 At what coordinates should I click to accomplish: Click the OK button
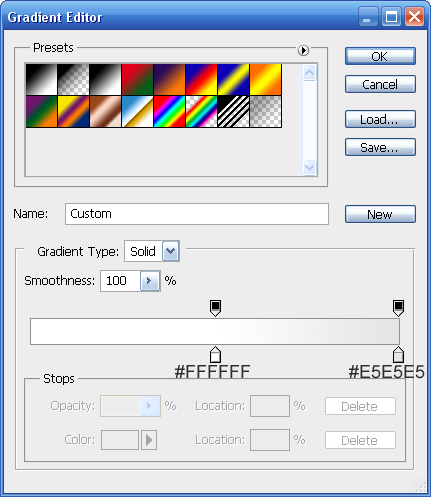380,56
